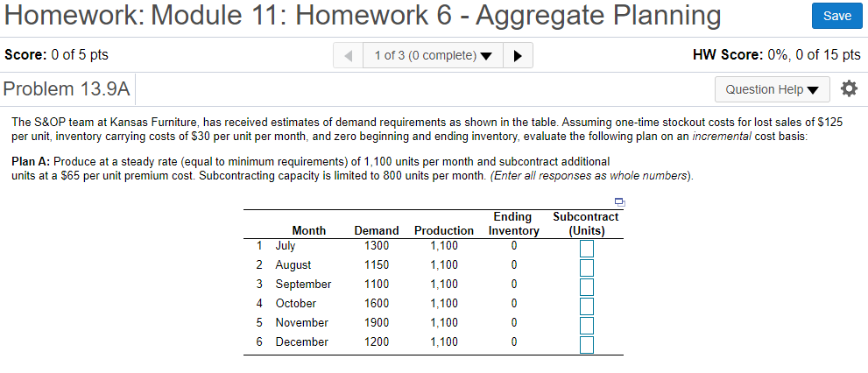
Task: Open the '1 of 3 (0 complete)' dropdown
Action: pyautogui.click(x=433, y=55)
